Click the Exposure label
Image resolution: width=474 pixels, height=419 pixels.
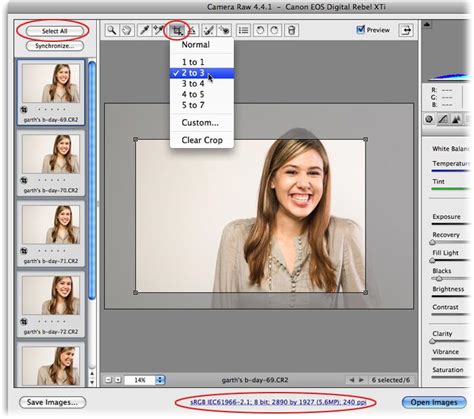446,217
